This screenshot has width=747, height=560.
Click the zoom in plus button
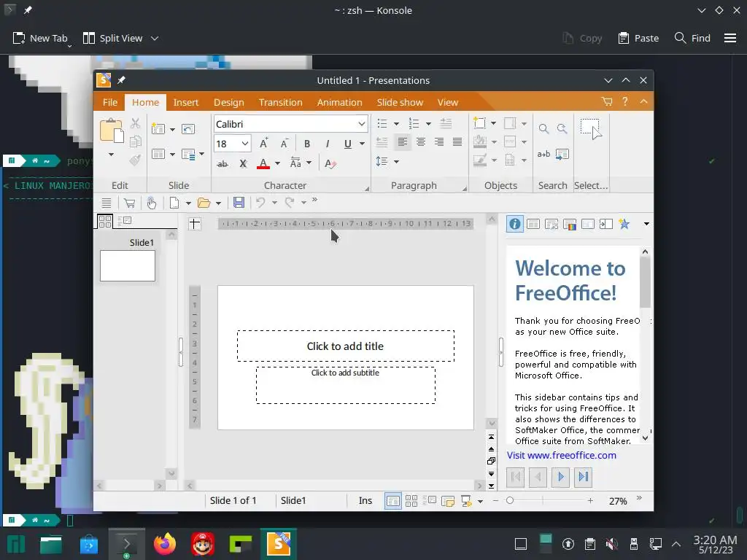coord(590,500)
